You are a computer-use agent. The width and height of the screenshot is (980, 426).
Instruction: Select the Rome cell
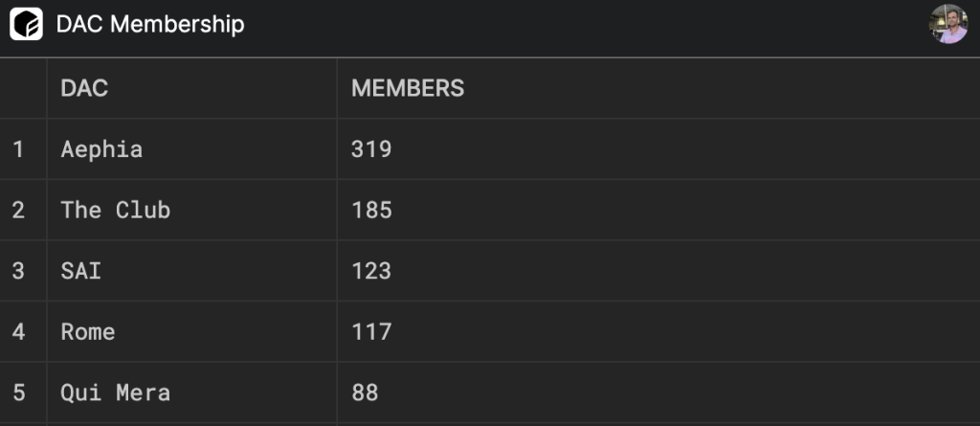(88, 332)
